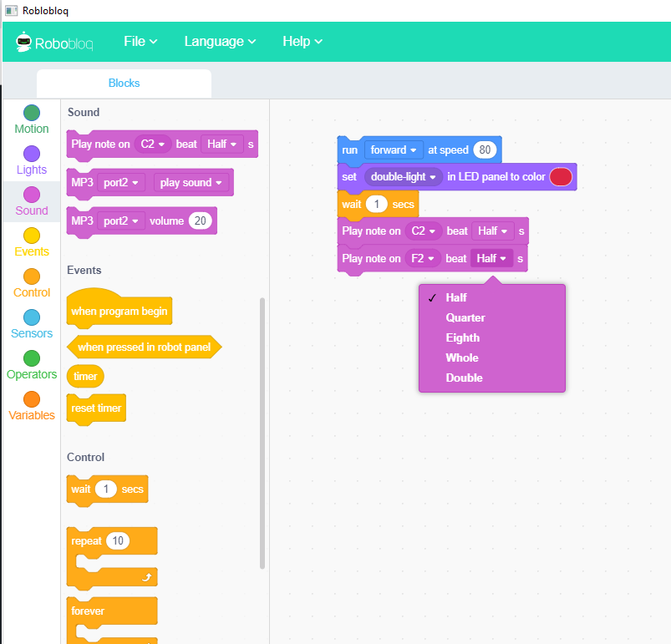Screen dimensions: 671x644
Task: Open the File menu
Action: pyautogui.click(x=140, y=42)
